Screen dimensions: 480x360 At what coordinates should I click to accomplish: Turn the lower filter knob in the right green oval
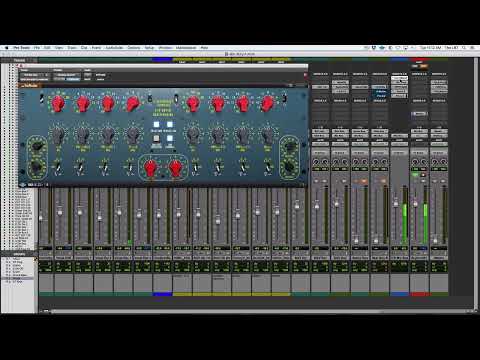point(290,166)
